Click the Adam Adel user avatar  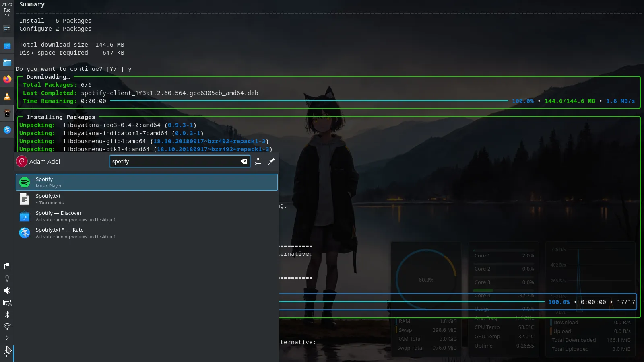tap(22, 161)
